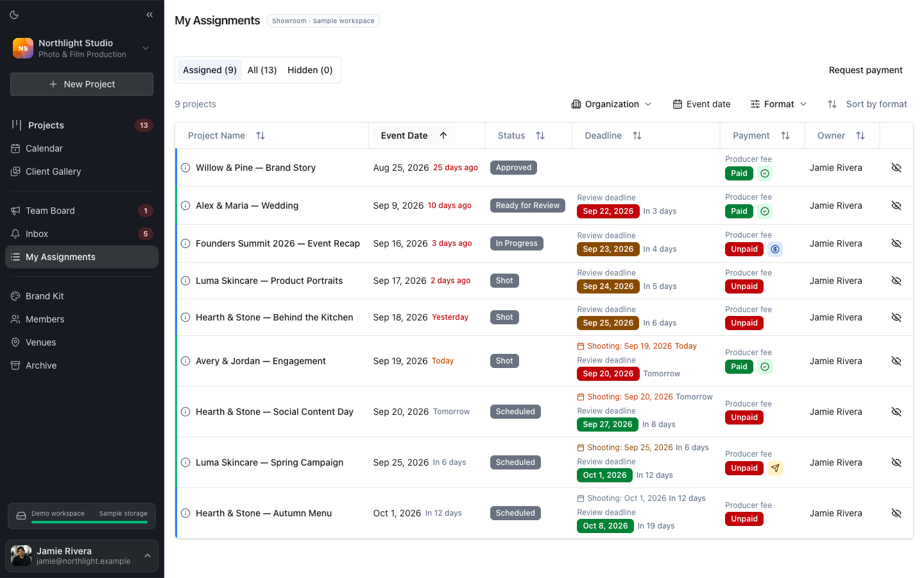Click New Project button

(x=81, y=84)
